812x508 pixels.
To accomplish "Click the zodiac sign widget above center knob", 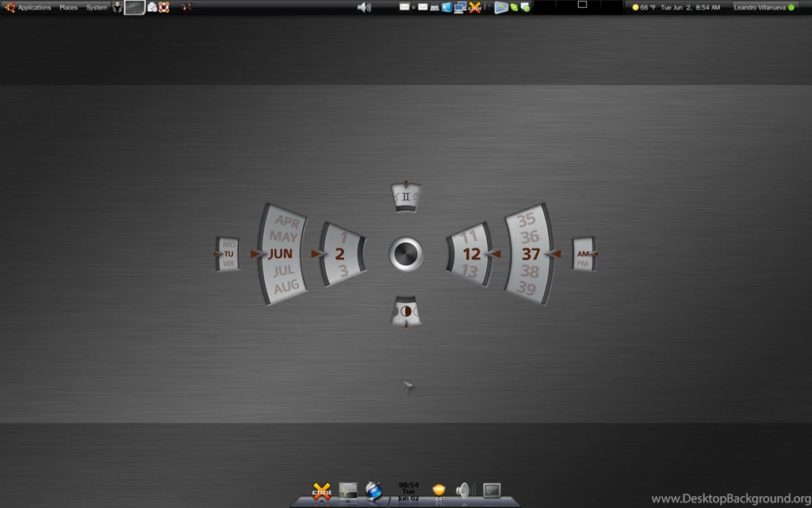I will [406, 197].
